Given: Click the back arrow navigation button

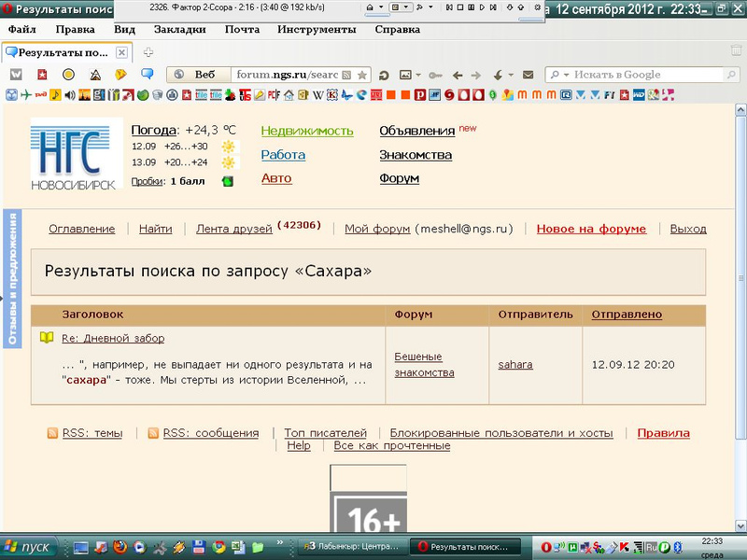Looking at the screenshot, I should pyautogui.click(x=458, y=75).
